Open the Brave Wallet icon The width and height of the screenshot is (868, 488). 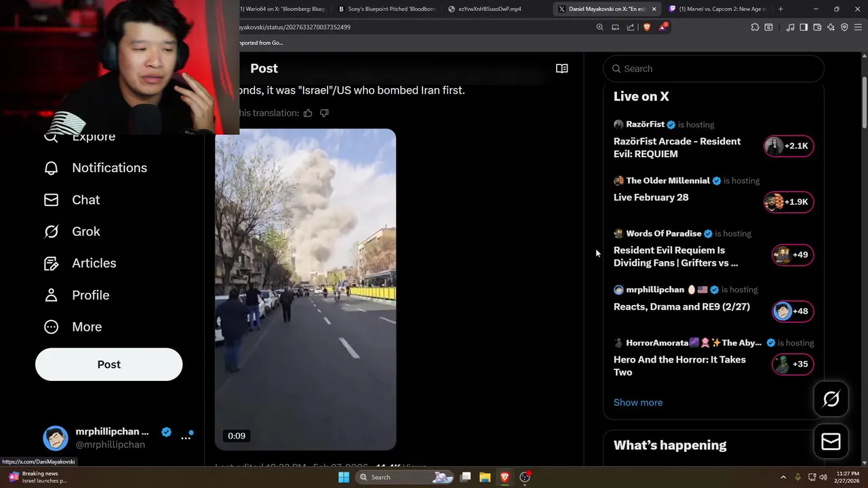(x=817, y=27)
